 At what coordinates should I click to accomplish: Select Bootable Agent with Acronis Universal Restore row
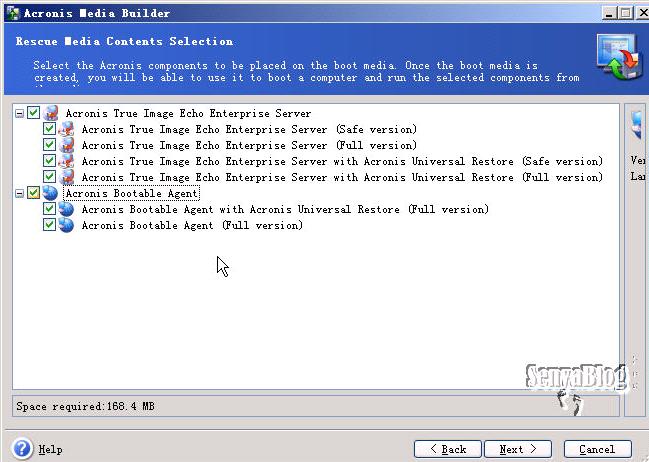[285, 209]
